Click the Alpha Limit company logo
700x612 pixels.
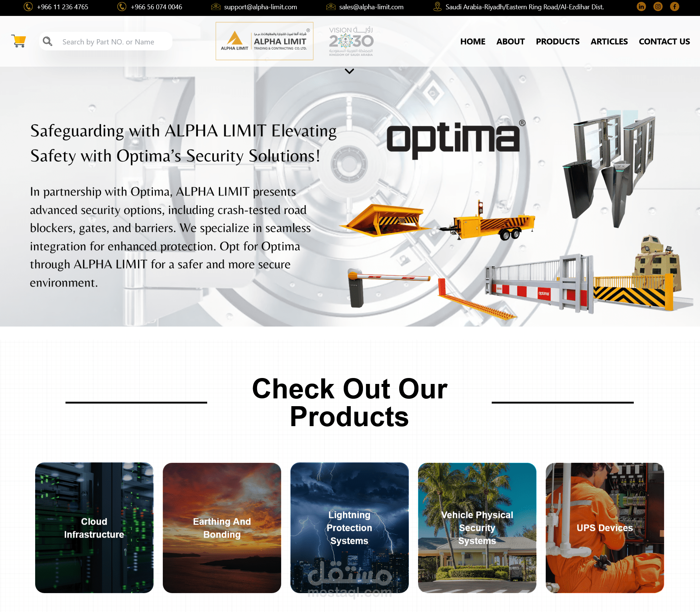coord(265,41)
